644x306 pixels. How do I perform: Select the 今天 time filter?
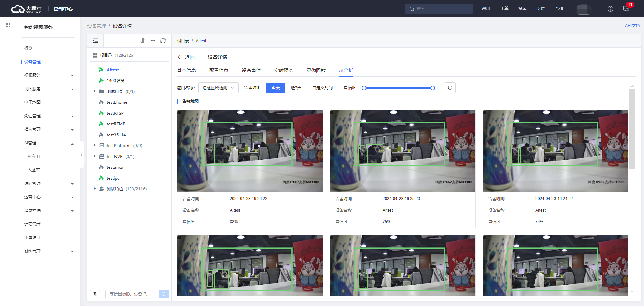(276, 88)
